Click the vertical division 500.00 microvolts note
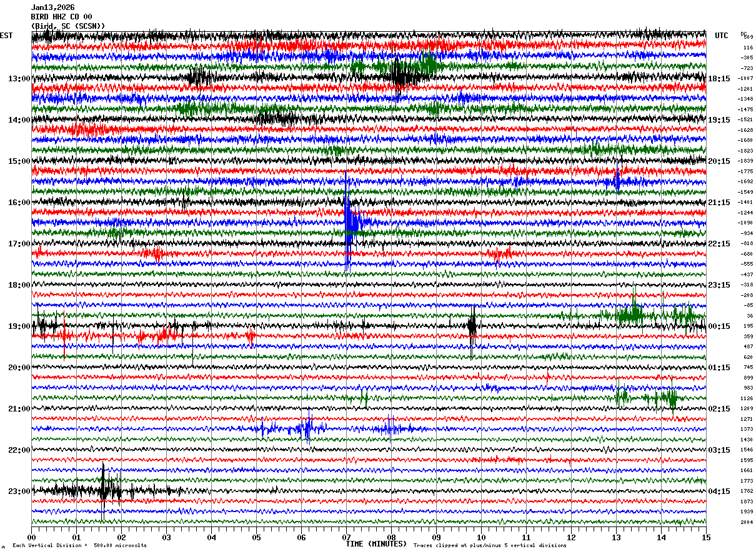The height and width of the screenshot is (554, 756). click(x=79, y=546)
